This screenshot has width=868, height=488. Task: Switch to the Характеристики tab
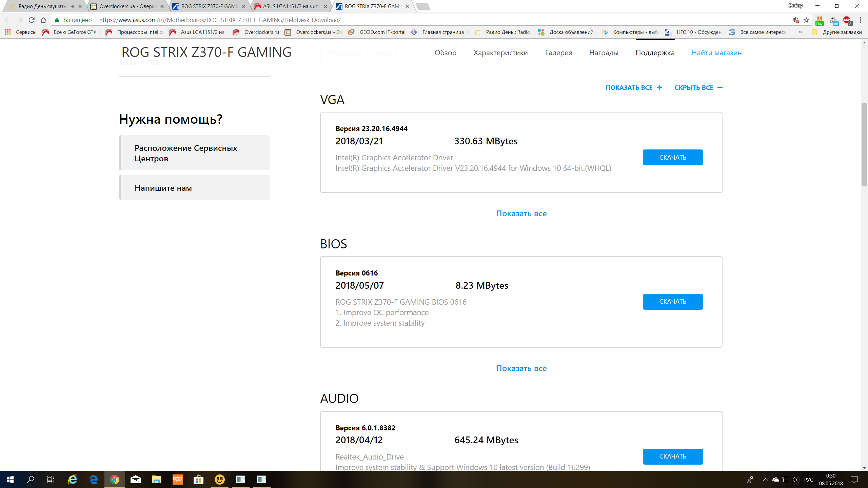tap(500, 53)
